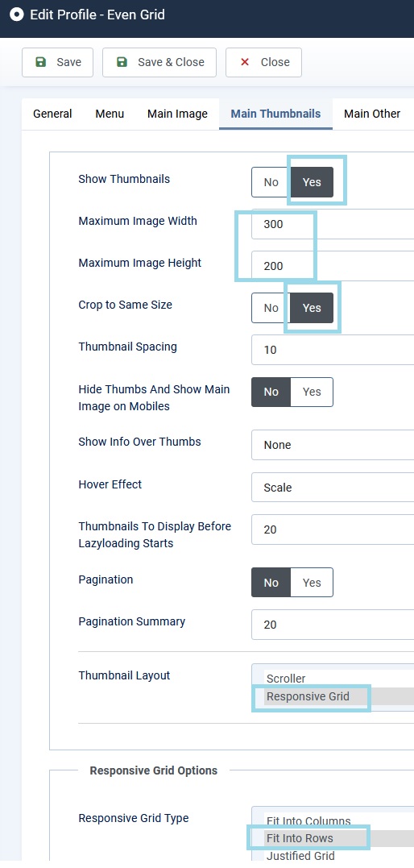This screenshot has width=414, height=868.
Task: Click the Save button floppy icon
Action: [40, 62]
